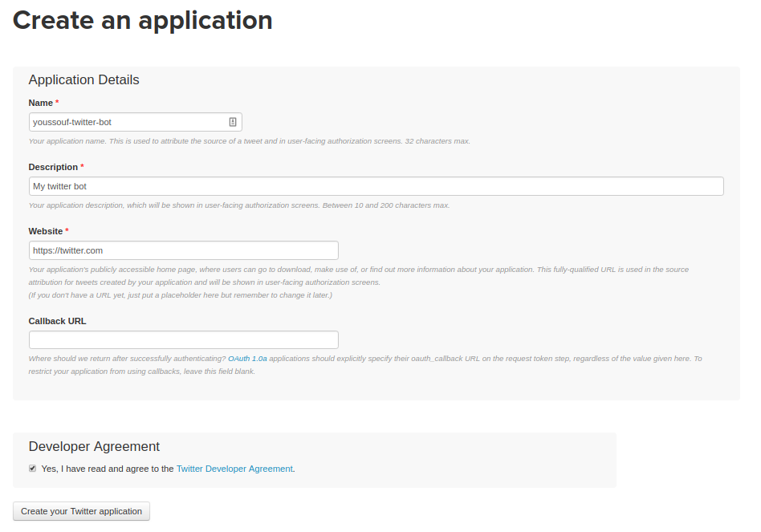Open the OAuth 1.0a link
Image resolution: width=761 pixels, height=532 pixels.
[x=247, y=359]
